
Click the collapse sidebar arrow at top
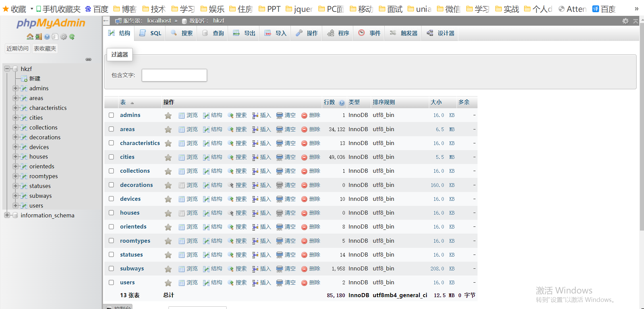click(x=106, y=21)
